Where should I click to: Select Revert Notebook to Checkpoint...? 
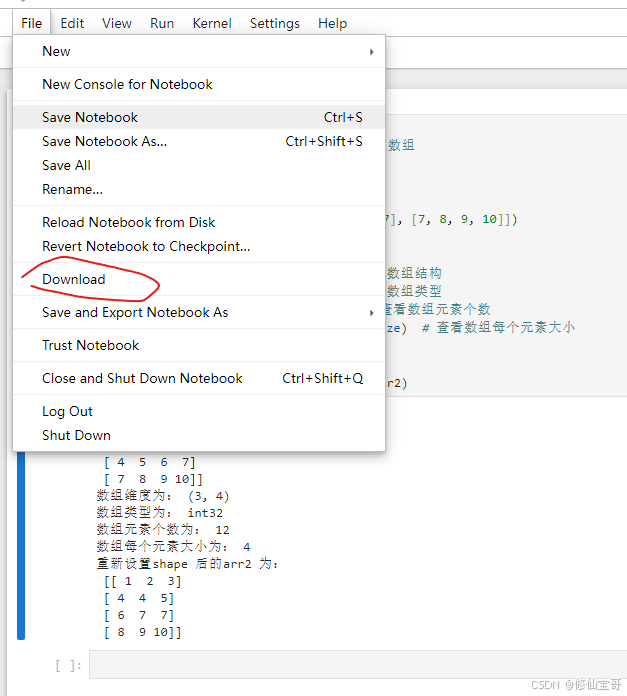(199, 246)
